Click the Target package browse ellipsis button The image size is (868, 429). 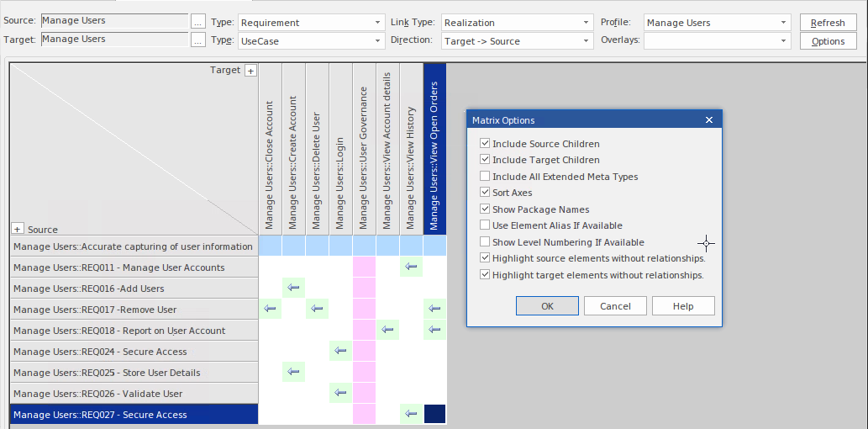tap(198, 40)
